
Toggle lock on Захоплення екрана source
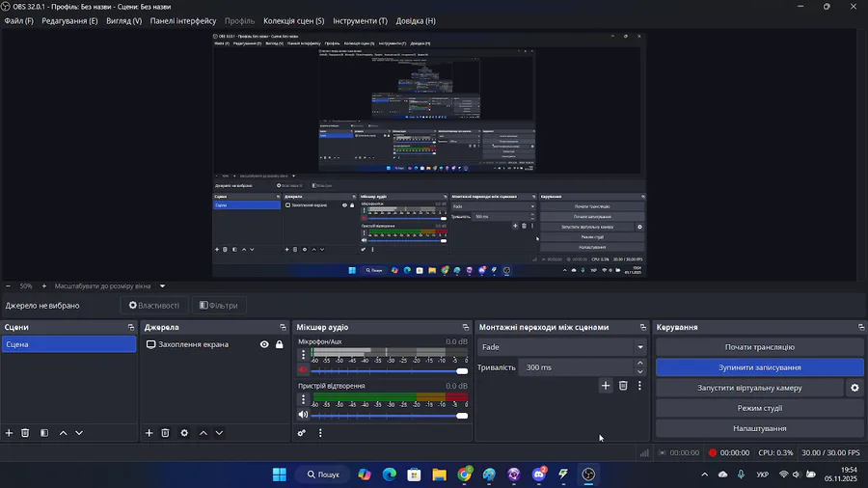click(x=280, y=344)
